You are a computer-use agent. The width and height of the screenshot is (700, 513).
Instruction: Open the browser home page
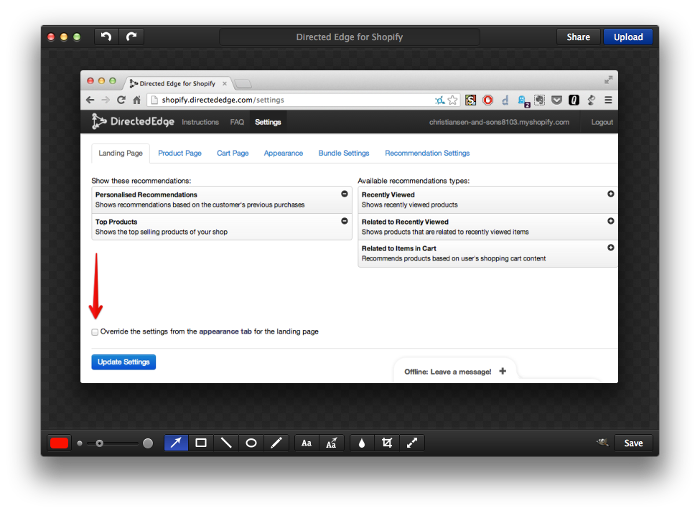[x=137, y=100]
